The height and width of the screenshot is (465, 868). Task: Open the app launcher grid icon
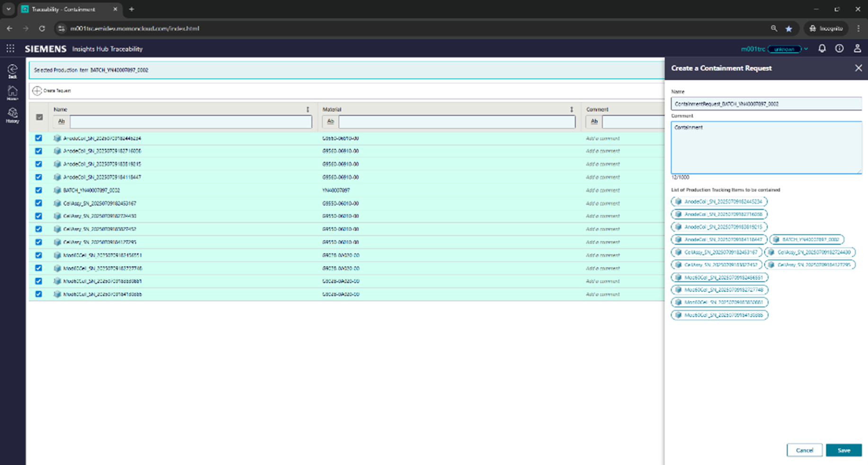click(10, 48)
